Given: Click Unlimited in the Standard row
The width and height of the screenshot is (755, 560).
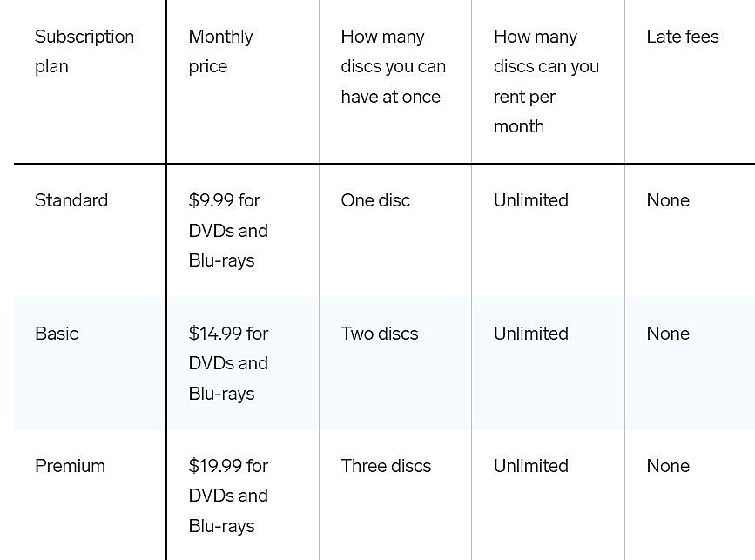Looking at the screenshot, I should click(531, 200).
